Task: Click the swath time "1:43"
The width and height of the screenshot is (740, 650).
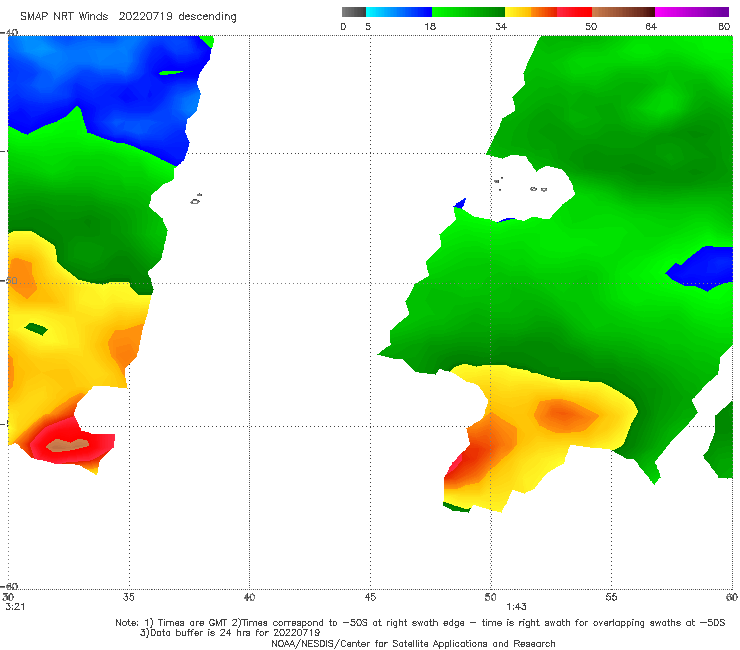Action: point(516,607)
